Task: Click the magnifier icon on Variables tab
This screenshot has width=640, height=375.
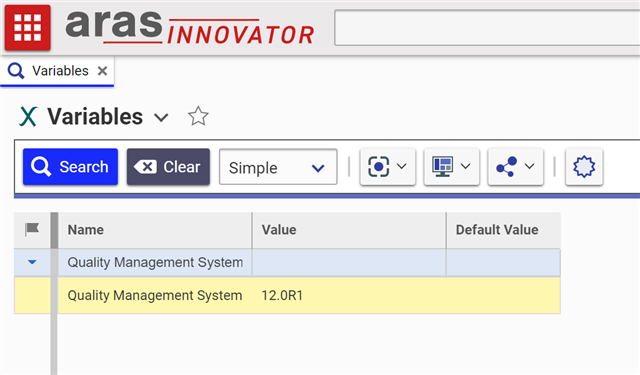Action: pyautogui.click(x=16, y=71)
